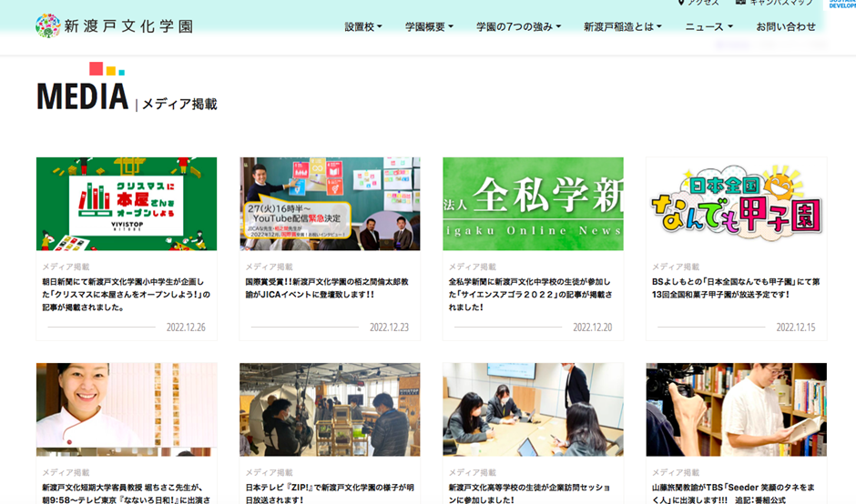Open the 設置校 dropdown menu
Viewport: 856px width, 504px height.
point(363,26)
